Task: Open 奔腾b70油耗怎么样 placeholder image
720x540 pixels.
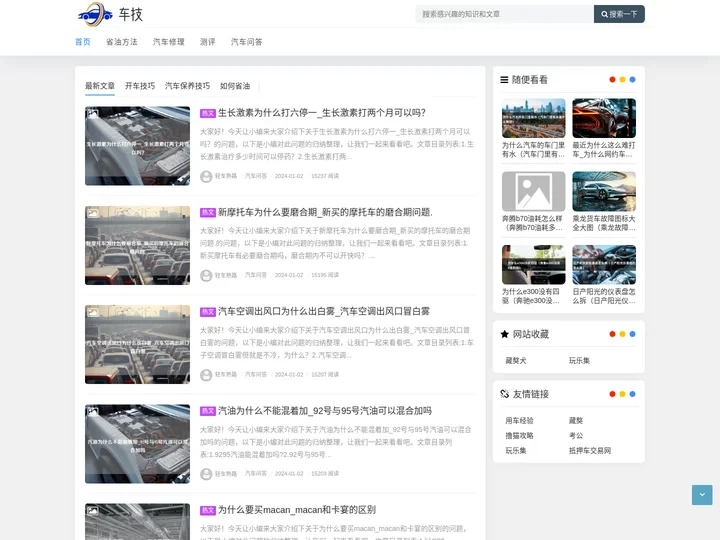Action: click(534, 191)
